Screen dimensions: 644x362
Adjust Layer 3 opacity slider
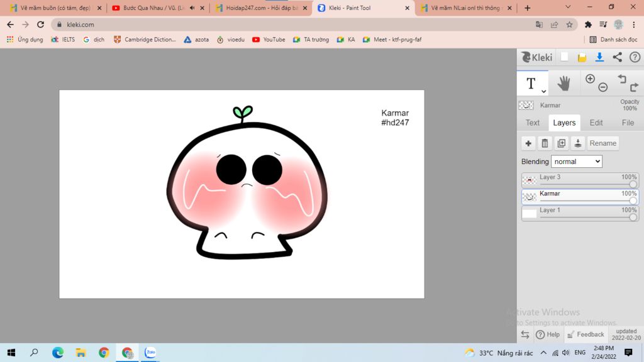(587, 185)
